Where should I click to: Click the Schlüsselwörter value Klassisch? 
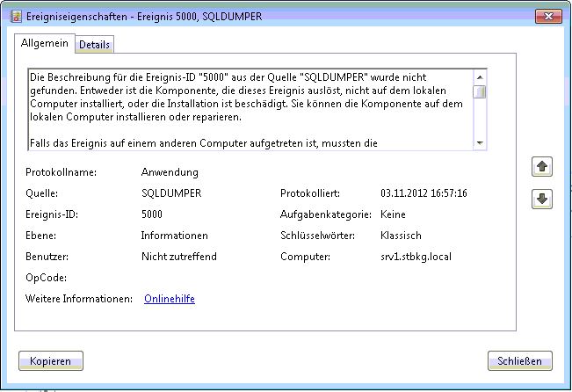point(401,236)
